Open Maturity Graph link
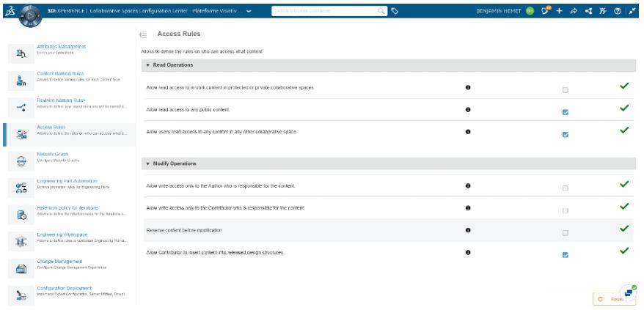Screen dimensions: 644x310 coord(53,154)
